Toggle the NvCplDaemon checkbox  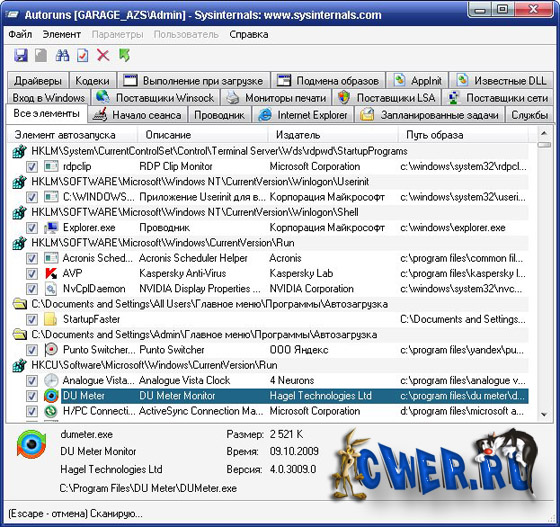[32, 289]
